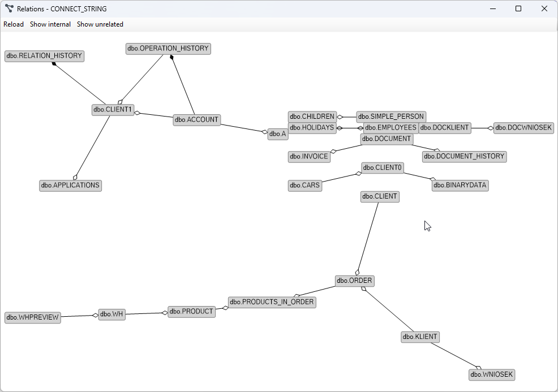
Task: Open the Show internal menu item
Action: [50, 24]
